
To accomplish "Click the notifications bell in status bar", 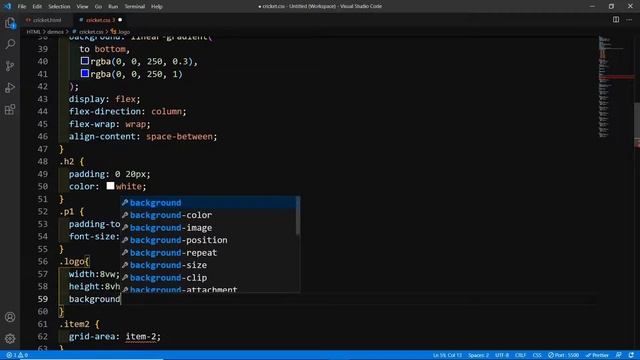I will click(631, 355).
